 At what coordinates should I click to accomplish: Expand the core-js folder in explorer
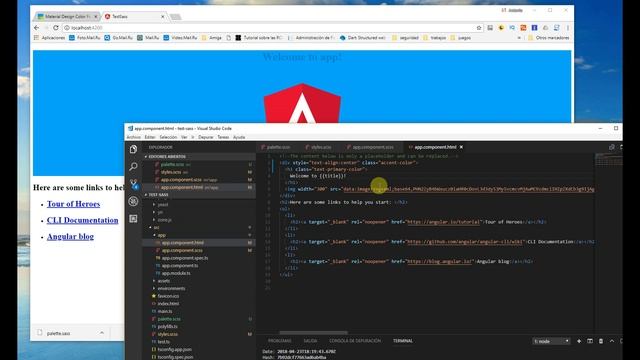point(164,220)
